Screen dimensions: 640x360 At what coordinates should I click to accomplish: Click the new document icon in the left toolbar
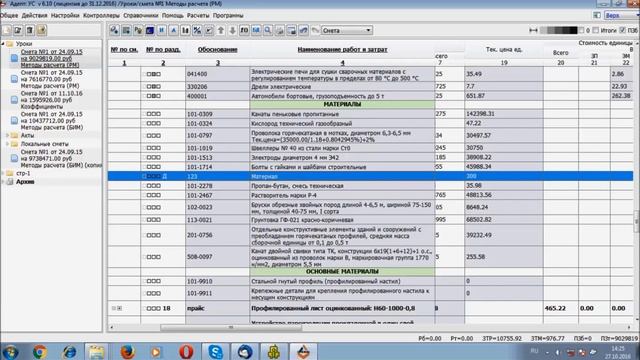7,30
